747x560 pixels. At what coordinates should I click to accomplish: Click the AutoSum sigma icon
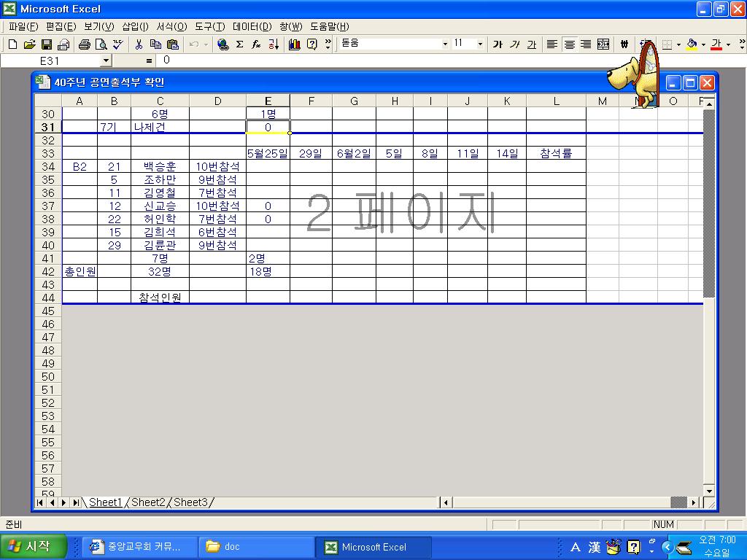click(239, 44)
